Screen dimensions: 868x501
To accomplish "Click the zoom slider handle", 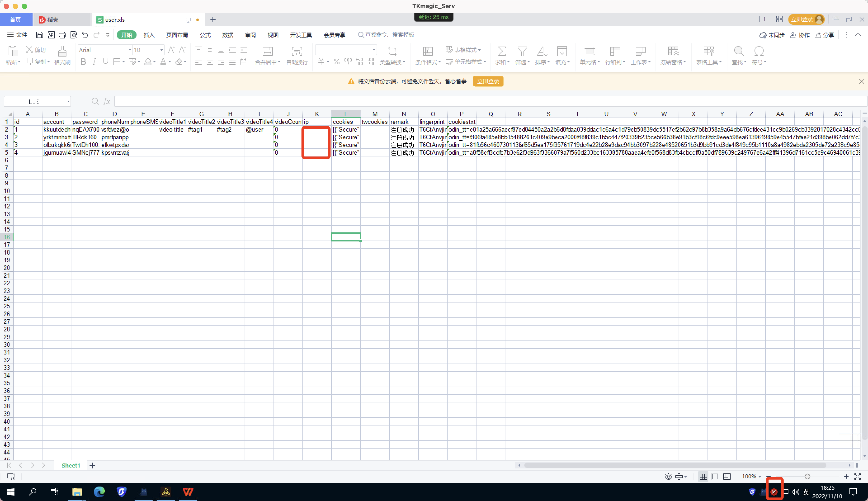I will coord(807,477).
